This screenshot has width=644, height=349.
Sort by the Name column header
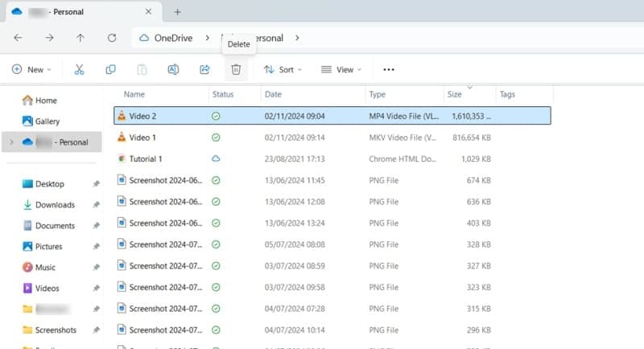click(134, 94)
